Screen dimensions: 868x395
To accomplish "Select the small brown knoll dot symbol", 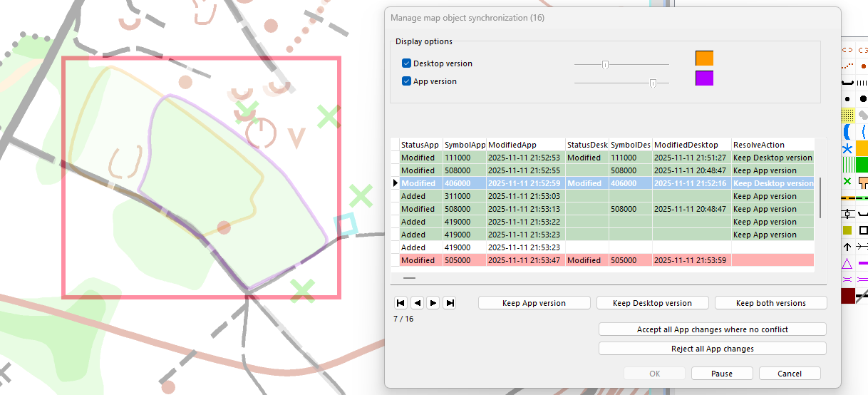I will pos(863,66).
